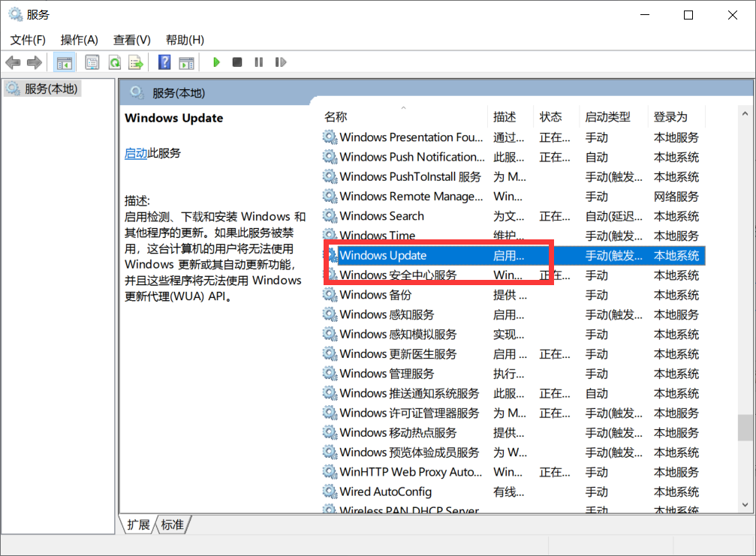The image size is (756, 556).
Task: Click gear icon of Windows Remote Management row
Action: pos(330,196)
